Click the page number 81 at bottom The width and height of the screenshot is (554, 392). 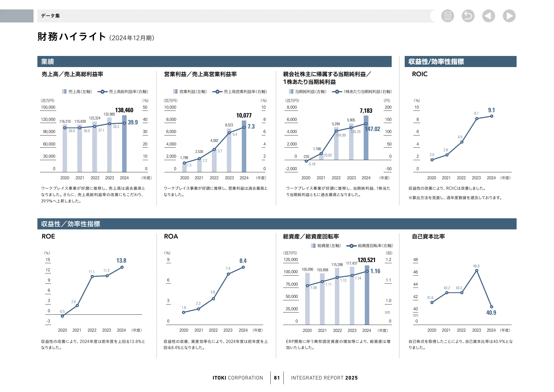click(x=277, y=378)
